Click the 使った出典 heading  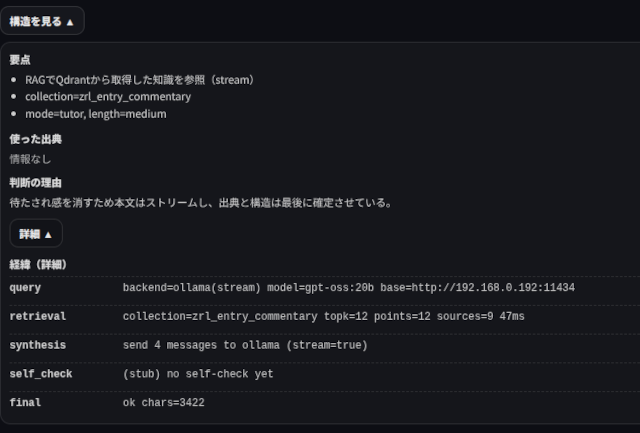(x=36, y=139)
